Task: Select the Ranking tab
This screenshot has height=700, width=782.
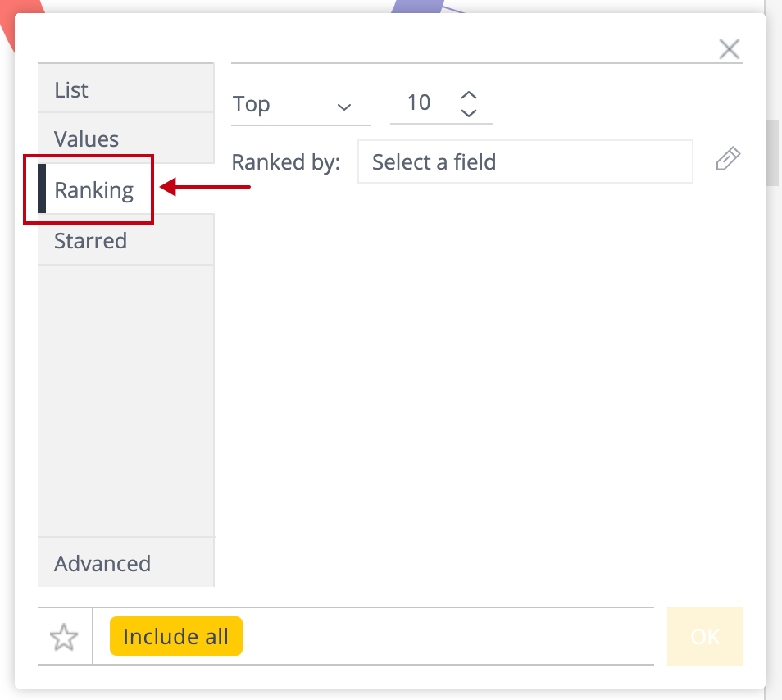Action: pos(93,189)
